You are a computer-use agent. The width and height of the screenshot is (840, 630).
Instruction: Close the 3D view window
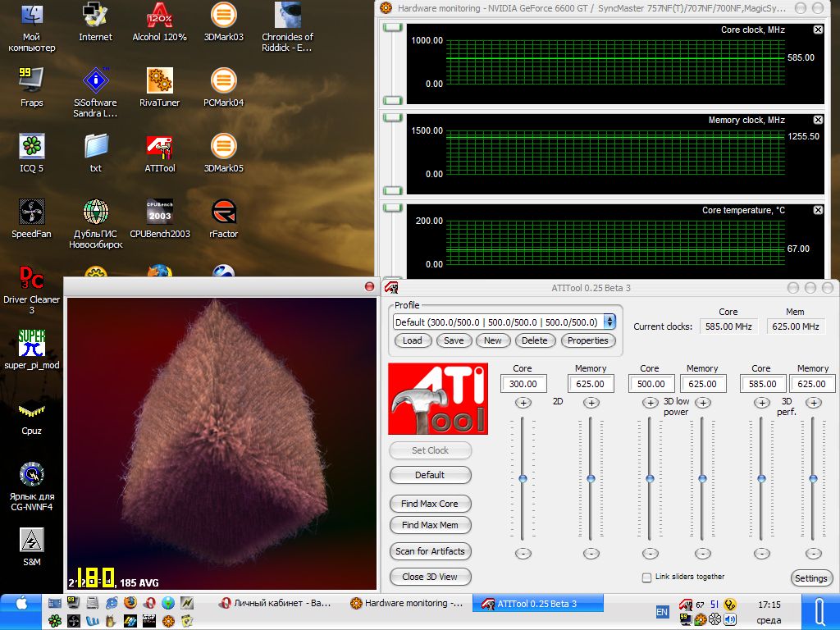369,286
